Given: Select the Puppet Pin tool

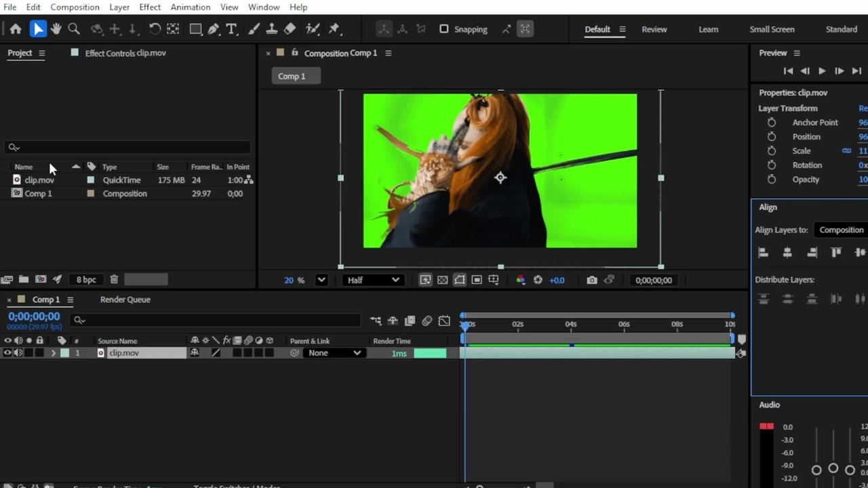Looking at the screenshot, I should 334,29.
